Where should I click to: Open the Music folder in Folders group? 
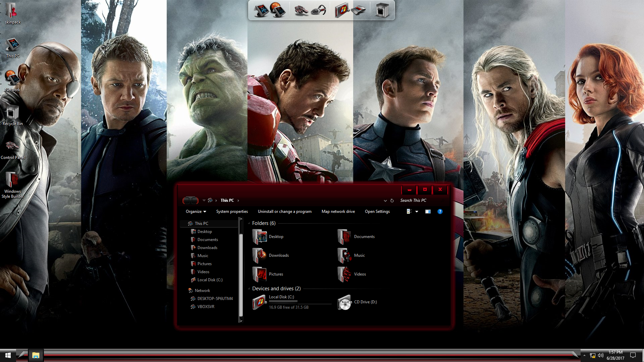pyautogui.click(x=344, y=255)
